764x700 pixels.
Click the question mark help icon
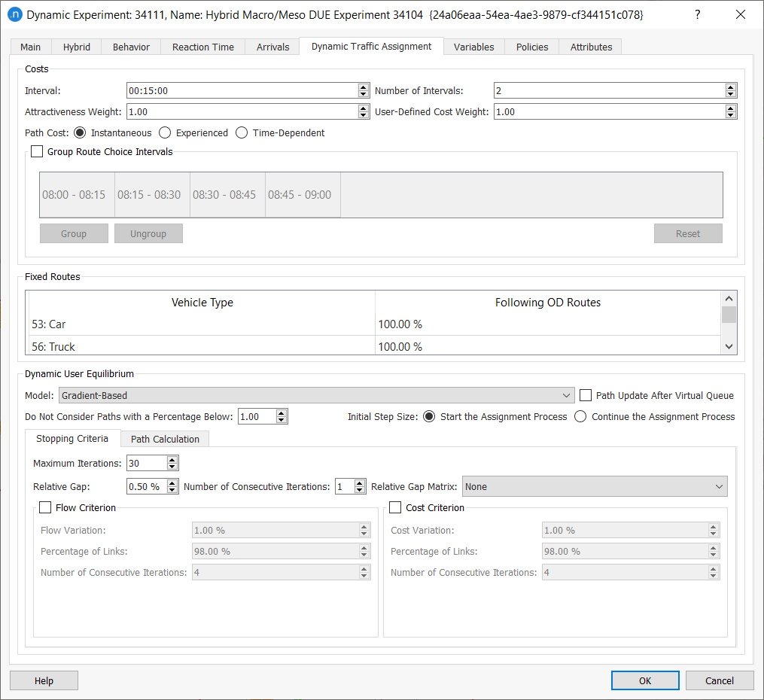[698, 15]
